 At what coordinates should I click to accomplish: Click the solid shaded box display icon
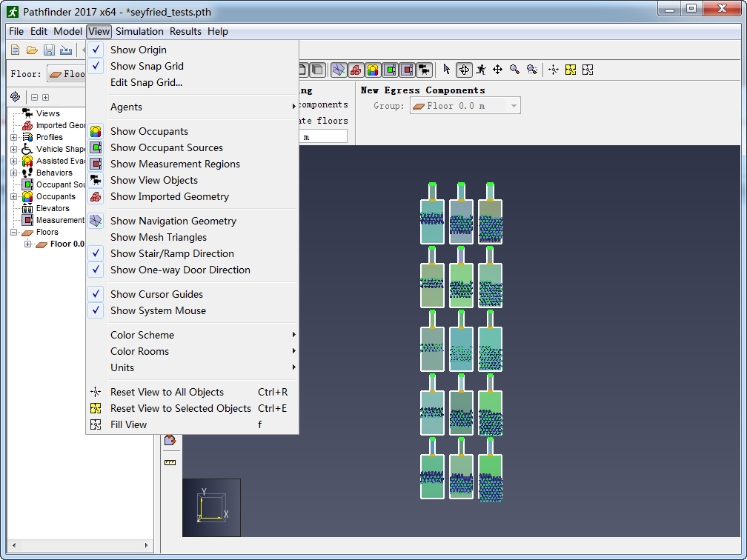(318, 70)
